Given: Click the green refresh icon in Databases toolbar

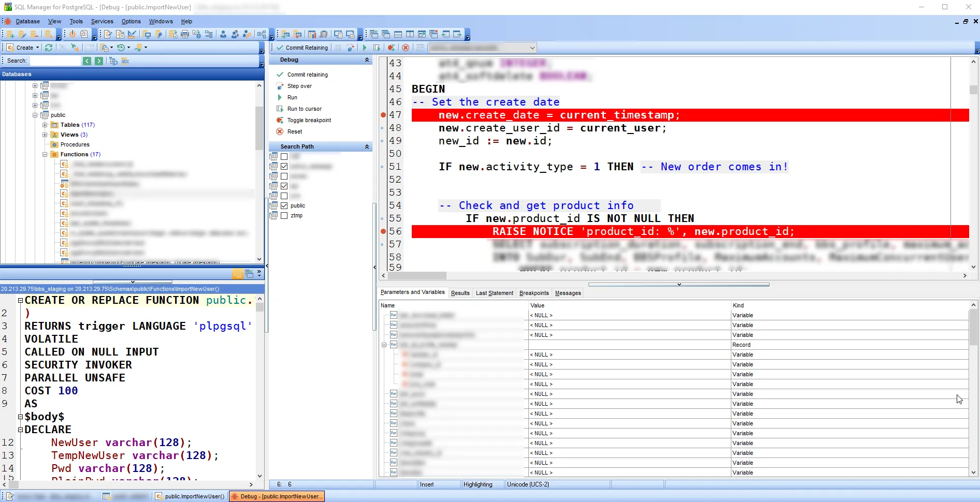Looking at the screenshot, I should point(49,48).
